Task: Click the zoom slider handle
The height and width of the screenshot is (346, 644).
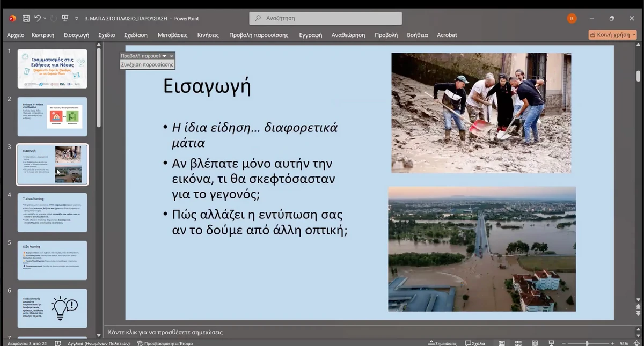Action: [x=587, y=343]
